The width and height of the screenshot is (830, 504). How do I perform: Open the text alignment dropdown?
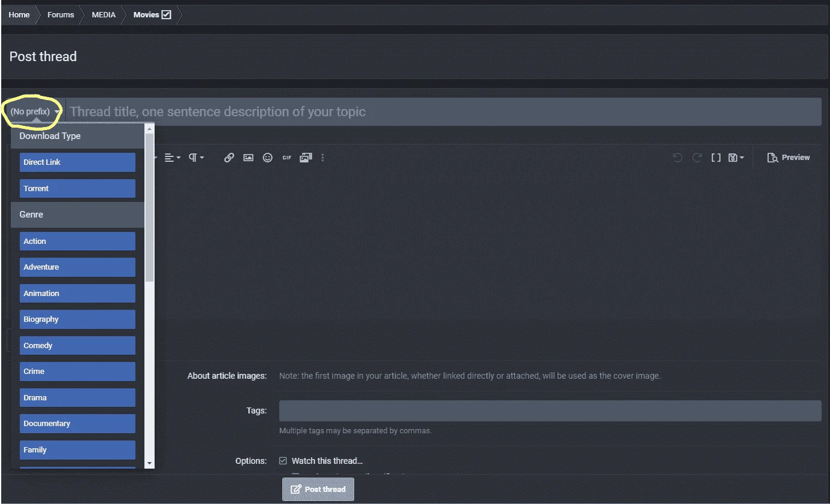[x=173, y=158]
